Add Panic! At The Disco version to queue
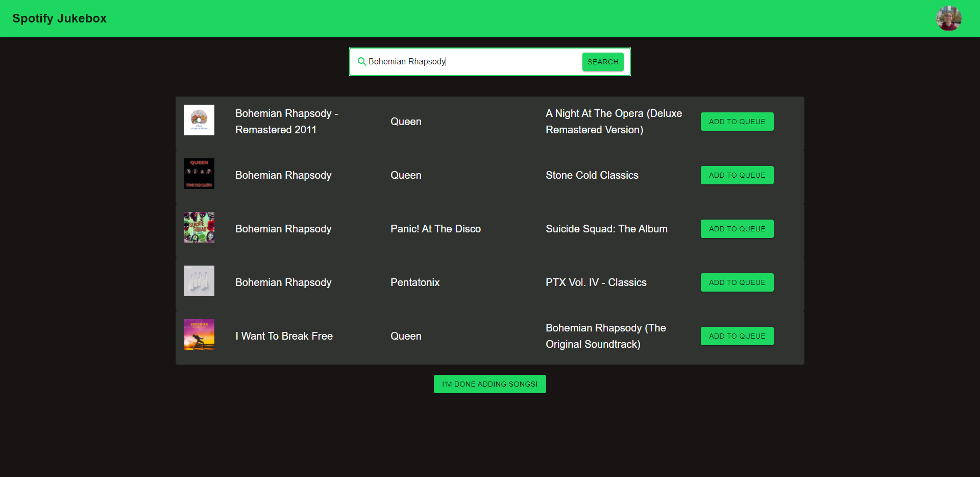Image resolution: width=980 pixels, height=477 pixels. [737, 228]
